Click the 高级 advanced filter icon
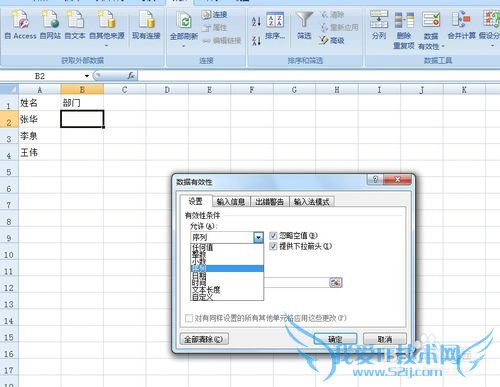Image resolution: width=500 pixels, height=387 pixels. point(324,40)
